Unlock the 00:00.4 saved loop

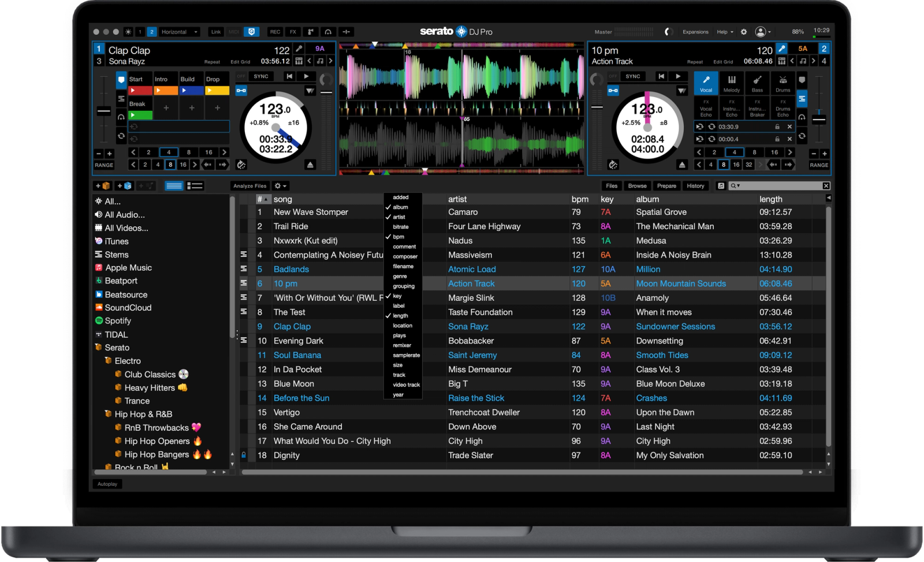[x=777, y=139]
